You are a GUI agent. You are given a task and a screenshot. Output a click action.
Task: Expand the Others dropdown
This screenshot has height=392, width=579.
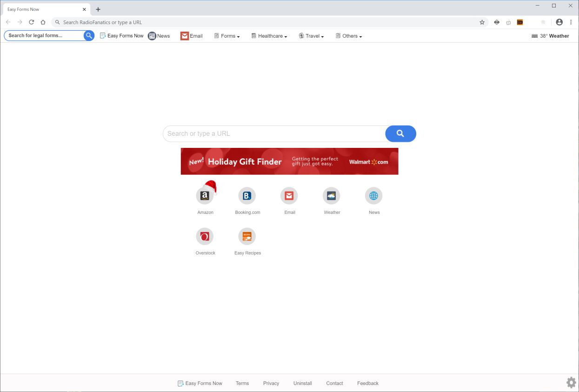pos(349,36)
